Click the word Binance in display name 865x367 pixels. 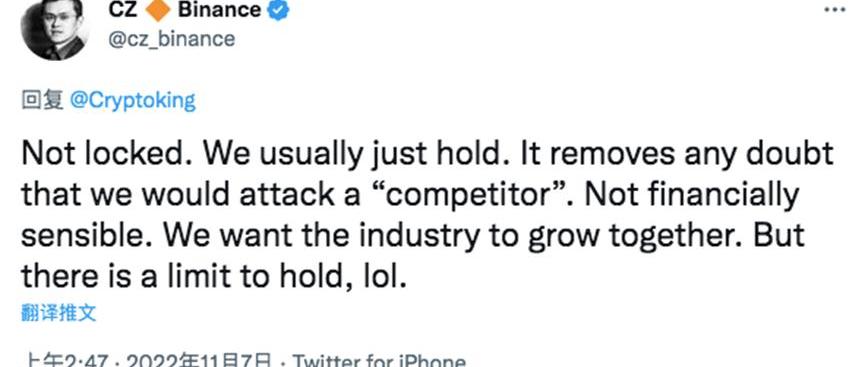point(219,9)
